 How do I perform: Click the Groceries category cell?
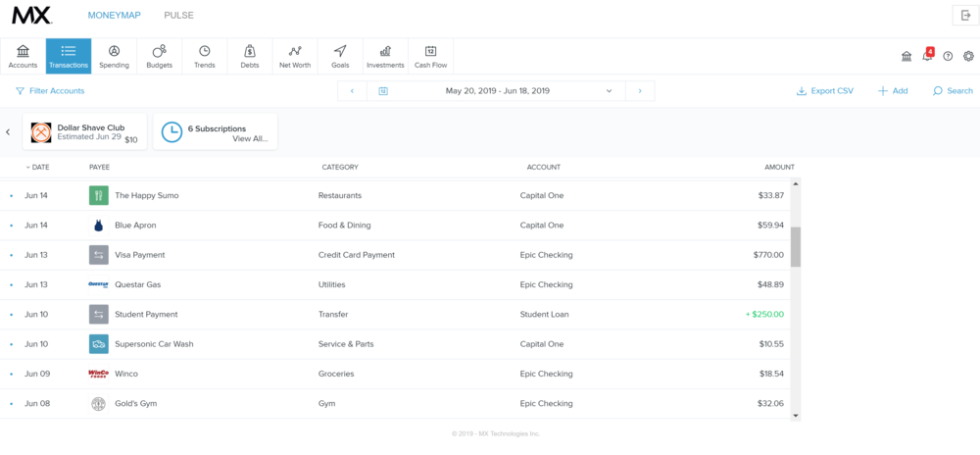pyautogui.click(x=336, y=374)
